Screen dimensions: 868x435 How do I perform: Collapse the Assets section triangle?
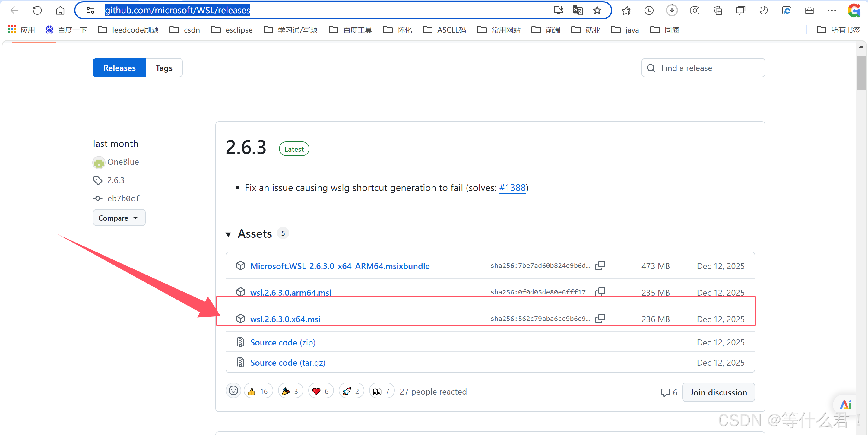click(x=228, y=234)
